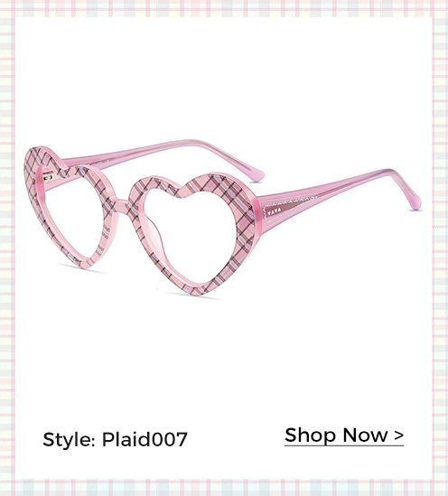This screenshot has height=496, width=448.
Task: Click the bottom point of right heart frame
Action: point(198,287)
